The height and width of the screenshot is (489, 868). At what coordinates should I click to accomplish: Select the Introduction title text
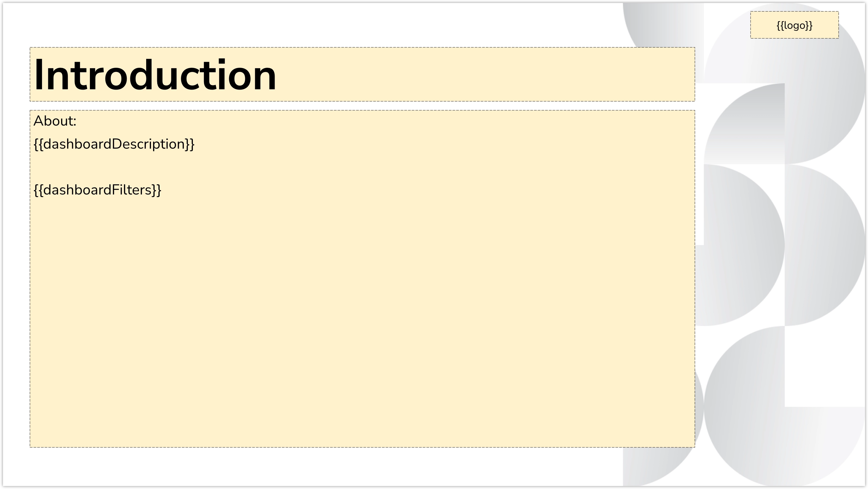(x=155, y=75)
